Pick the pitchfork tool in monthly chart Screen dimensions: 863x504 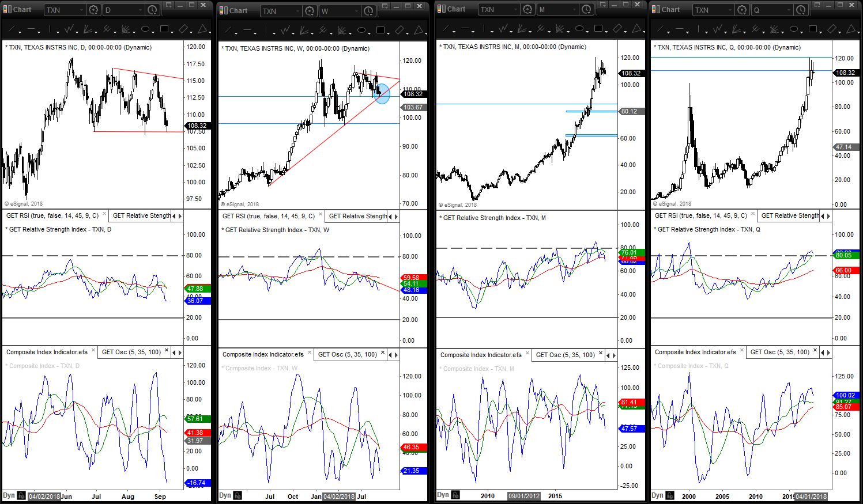pos(542,28)
